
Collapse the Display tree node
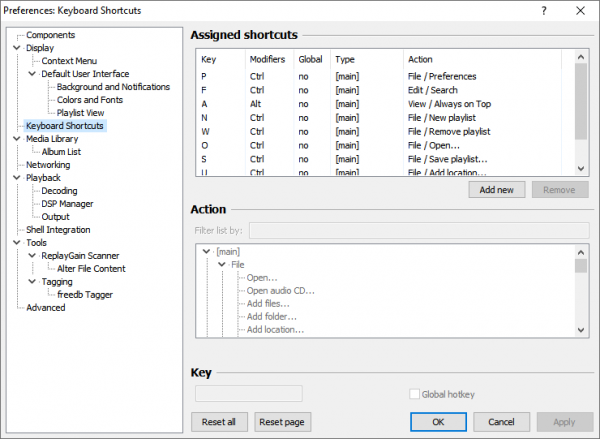click(17, 48)
